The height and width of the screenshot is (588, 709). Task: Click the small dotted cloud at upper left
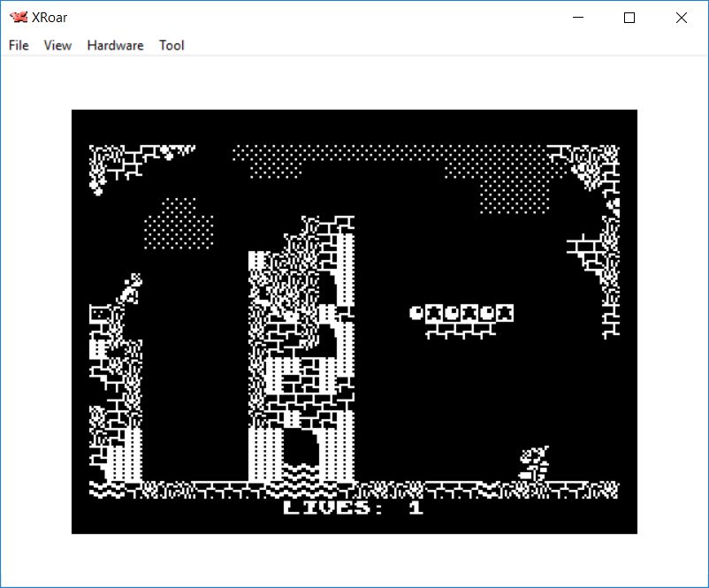pyautogui.click(x=178, y=225)
